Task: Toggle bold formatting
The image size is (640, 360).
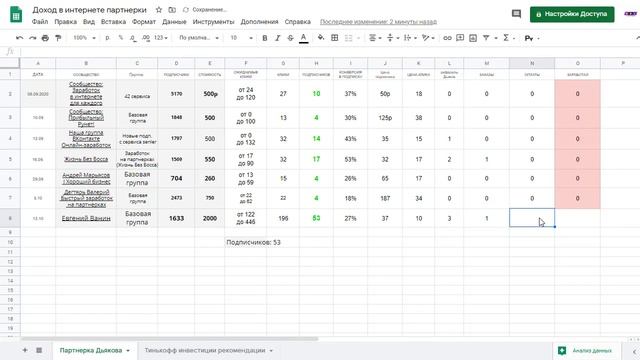Action: tap(264, 38)
